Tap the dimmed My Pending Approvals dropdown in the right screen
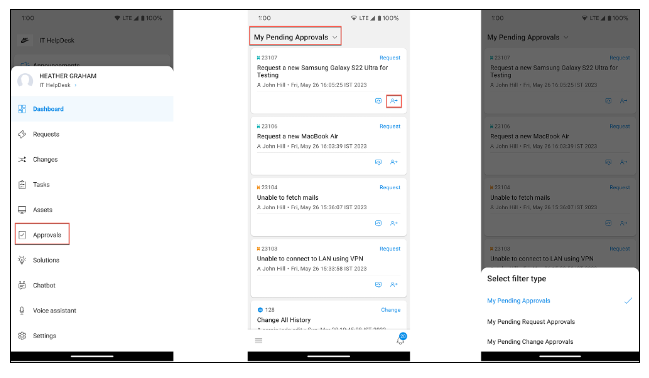 coord(528,37)
